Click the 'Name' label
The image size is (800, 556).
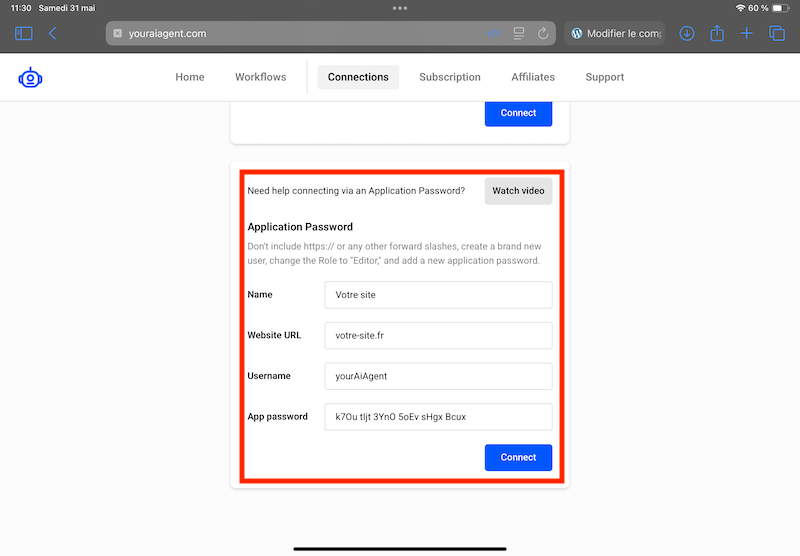coord(260,294)
